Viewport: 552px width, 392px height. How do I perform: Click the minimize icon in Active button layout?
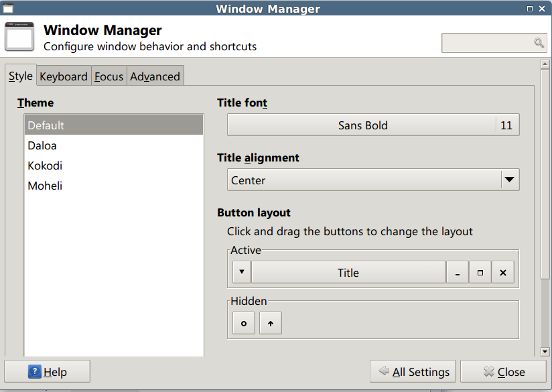point(458,273)
